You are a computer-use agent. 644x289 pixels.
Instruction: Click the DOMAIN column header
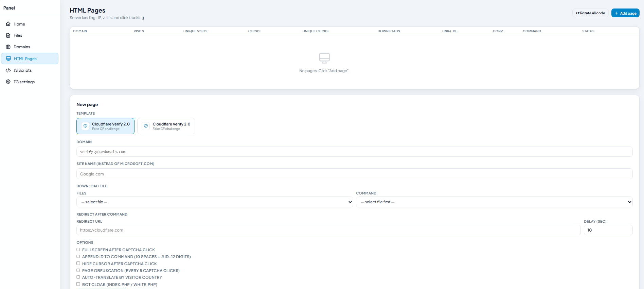80,31
